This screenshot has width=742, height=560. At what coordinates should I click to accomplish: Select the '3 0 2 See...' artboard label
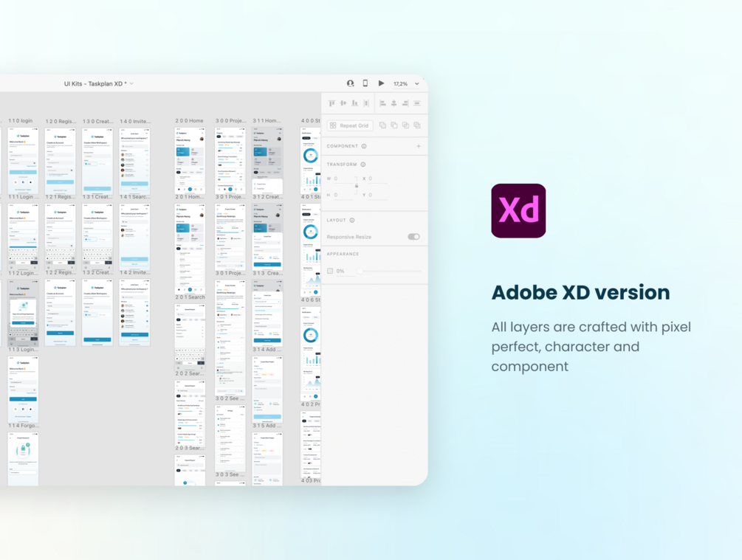tap(231, 398)
